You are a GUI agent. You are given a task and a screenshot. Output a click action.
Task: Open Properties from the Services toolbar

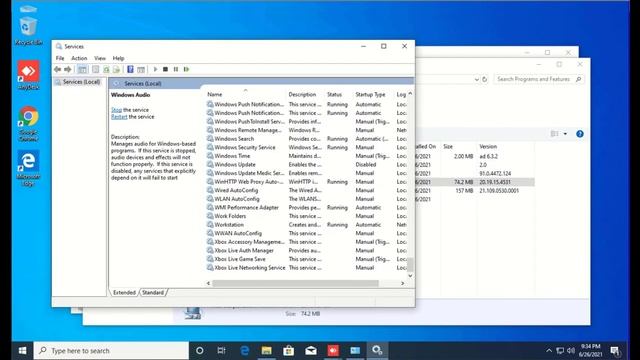point(96,69)
